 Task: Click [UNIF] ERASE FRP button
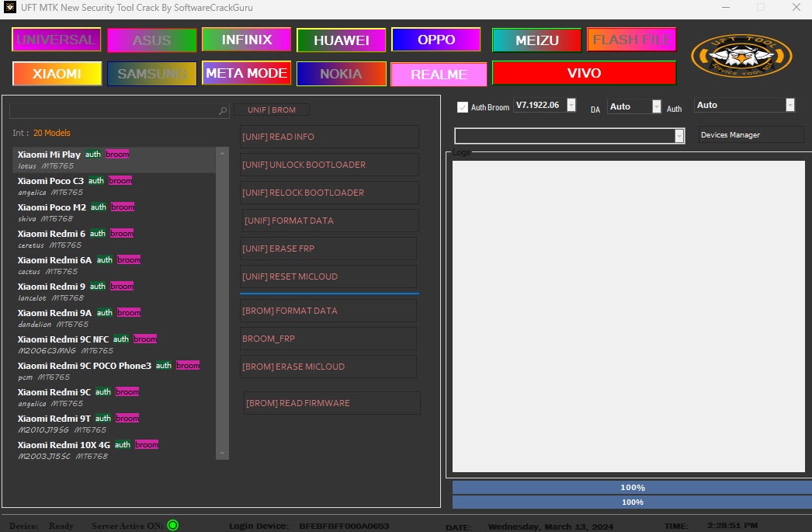(x=328, y=249)
